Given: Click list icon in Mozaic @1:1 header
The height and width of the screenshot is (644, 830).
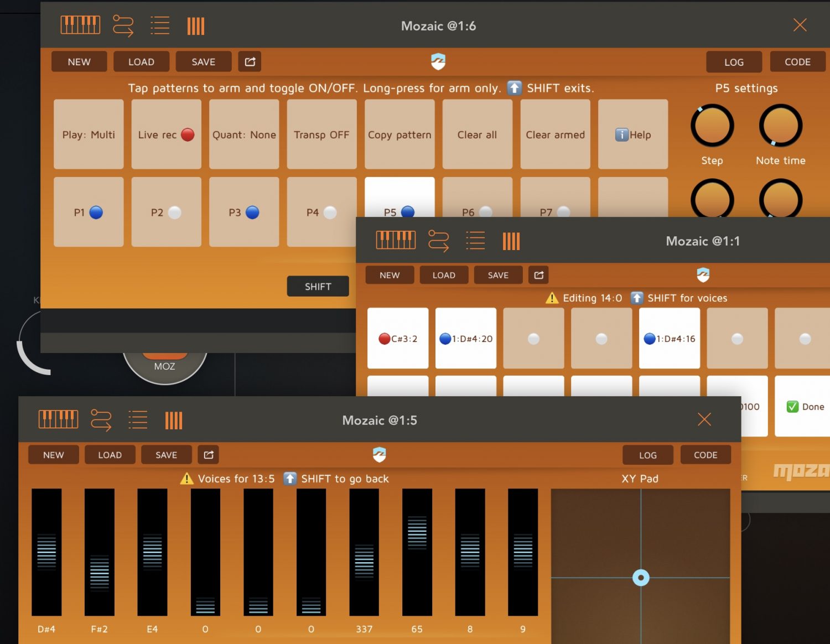Looking at the screenshot, I should pyautogui.click(x=475, y=241).
